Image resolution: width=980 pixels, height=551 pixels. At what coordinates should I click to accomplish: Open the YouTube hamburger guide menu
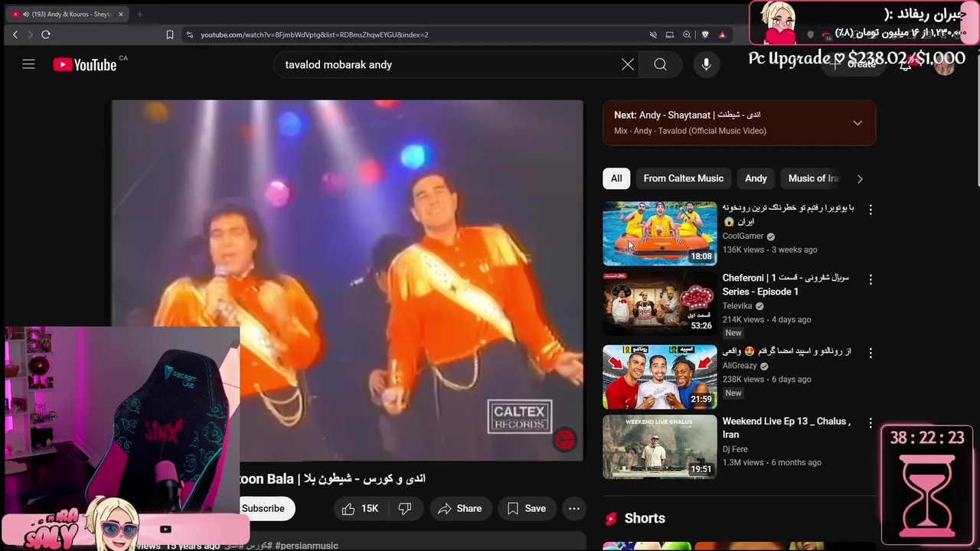pyautogui.click(x=28, y=64)
